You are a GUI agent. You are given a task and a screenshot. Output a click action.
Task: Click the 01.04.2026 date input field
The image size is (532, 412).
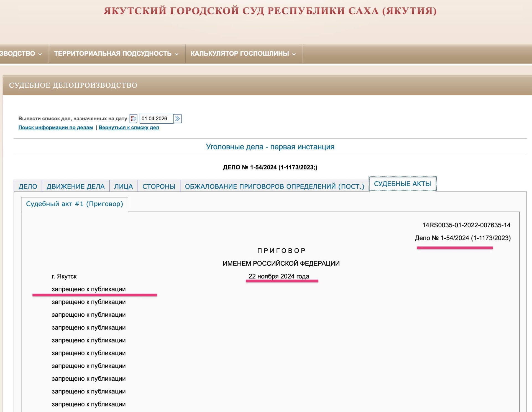[156, 119]
